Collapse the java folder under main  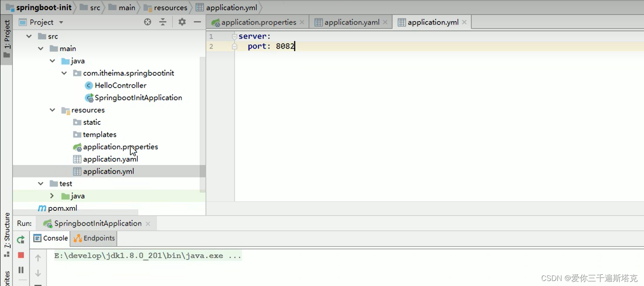(x=52, y=61)
